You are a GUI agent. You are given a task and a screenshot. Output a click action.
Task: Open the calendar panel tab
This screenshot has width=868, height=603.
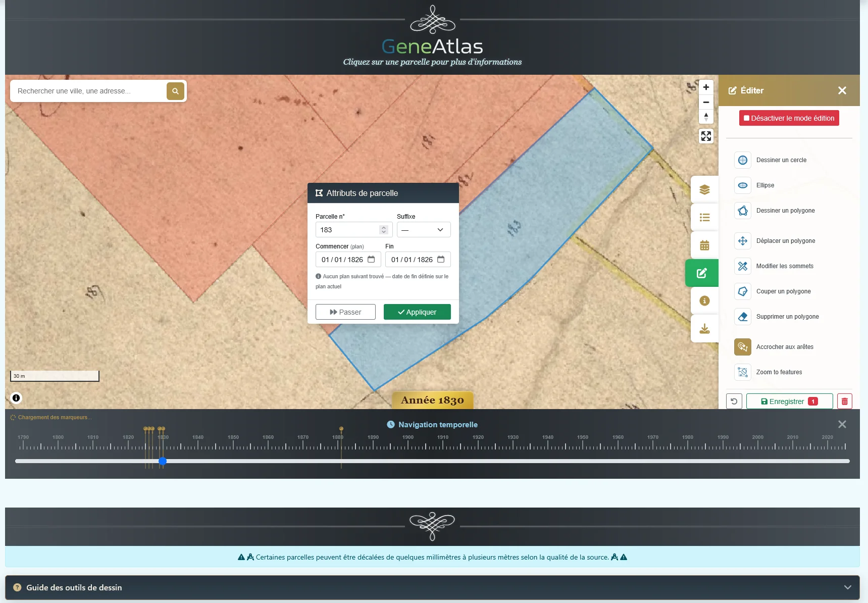click(x=704, y=245)
